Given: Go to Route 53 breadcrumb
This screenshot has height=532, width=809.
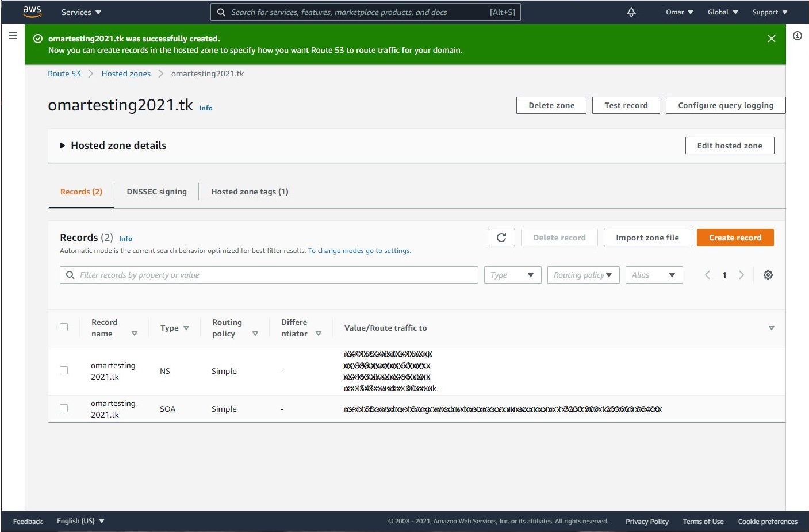Looking at the screenshot, I should [x=64, y=74].
